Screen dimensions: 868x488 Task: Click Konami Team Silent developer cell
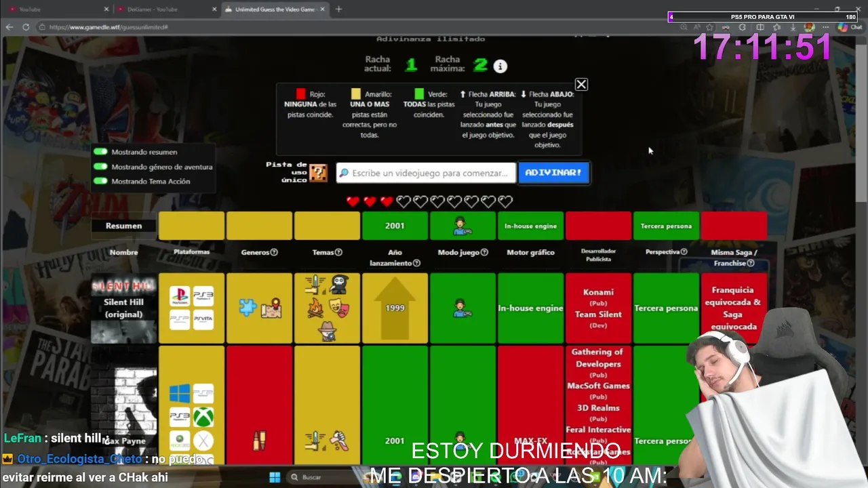pos(598,308)
